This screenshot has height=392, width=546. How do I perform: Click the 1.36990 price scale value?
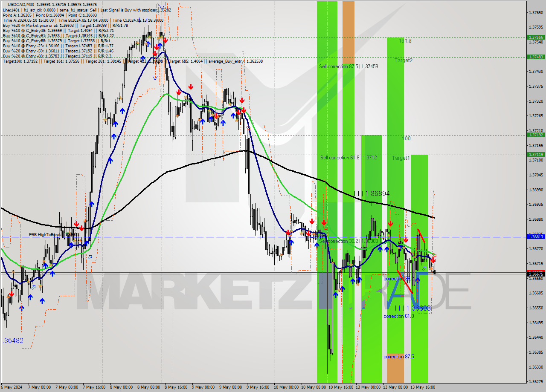(x=536, y=190)
